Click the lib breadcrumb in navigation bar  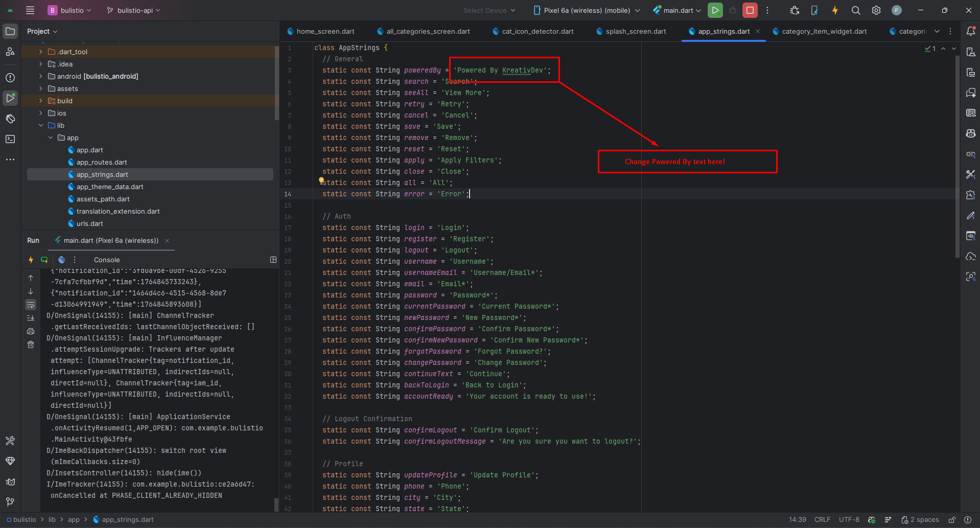pos(52,519)
